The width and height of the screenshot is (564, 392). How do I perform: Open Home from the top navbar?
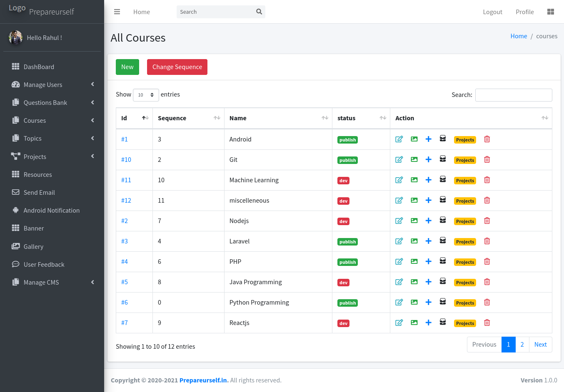pyautogui.click(x=141, y=12)
